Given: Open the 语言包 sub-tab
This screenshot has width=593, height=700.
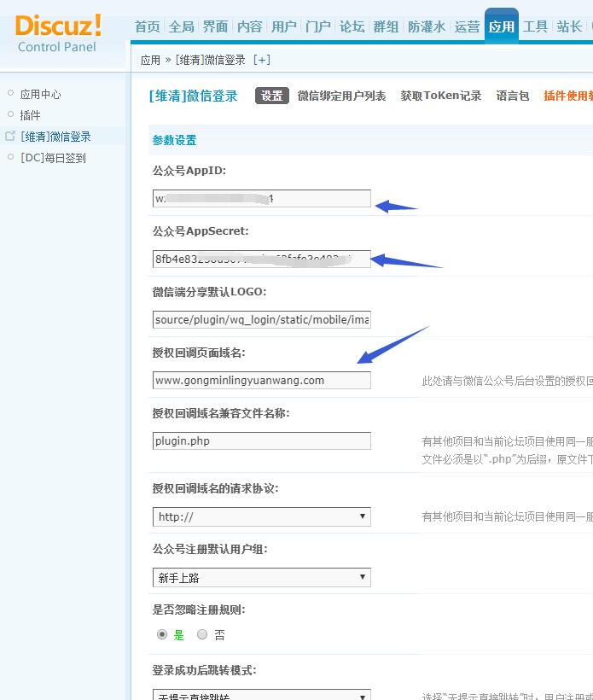Looking at the screenshot, I should pyautogui.click(x=513, y=96).
